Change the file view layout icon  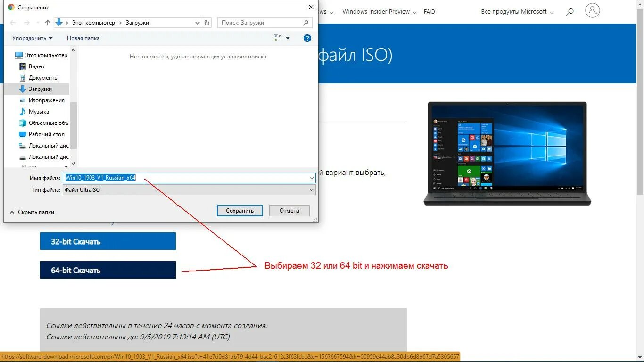(277, 38)
